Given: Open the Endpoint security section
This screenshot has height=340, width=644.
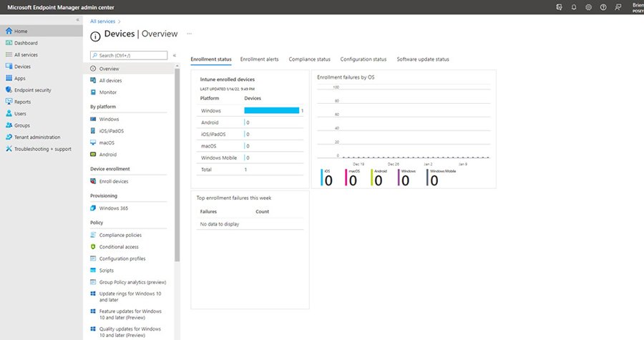Looking at the screenshot, I should pos(32,90).
